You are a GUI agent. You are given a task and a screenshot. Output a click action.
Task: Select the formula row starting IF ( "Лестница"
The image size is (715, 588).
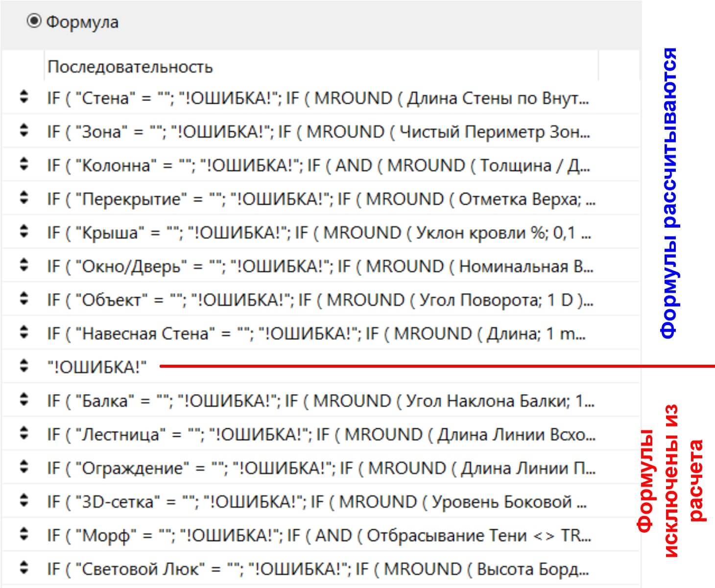[321, 434]
